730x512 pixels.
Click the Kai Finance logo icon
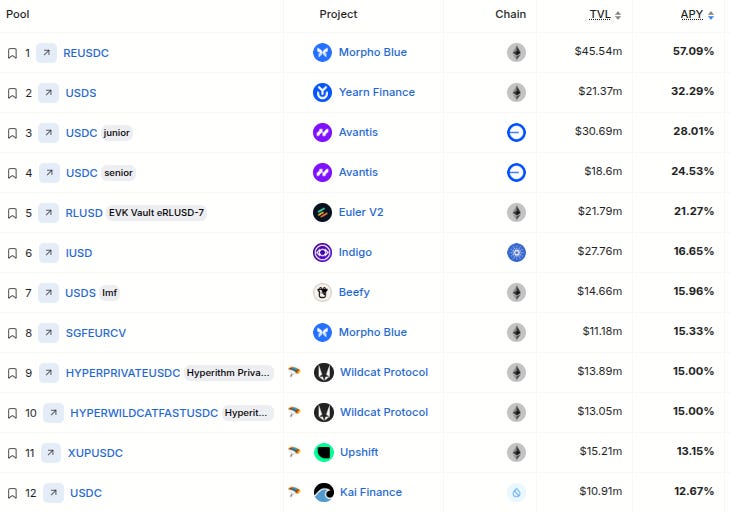[x=324, y=492]
